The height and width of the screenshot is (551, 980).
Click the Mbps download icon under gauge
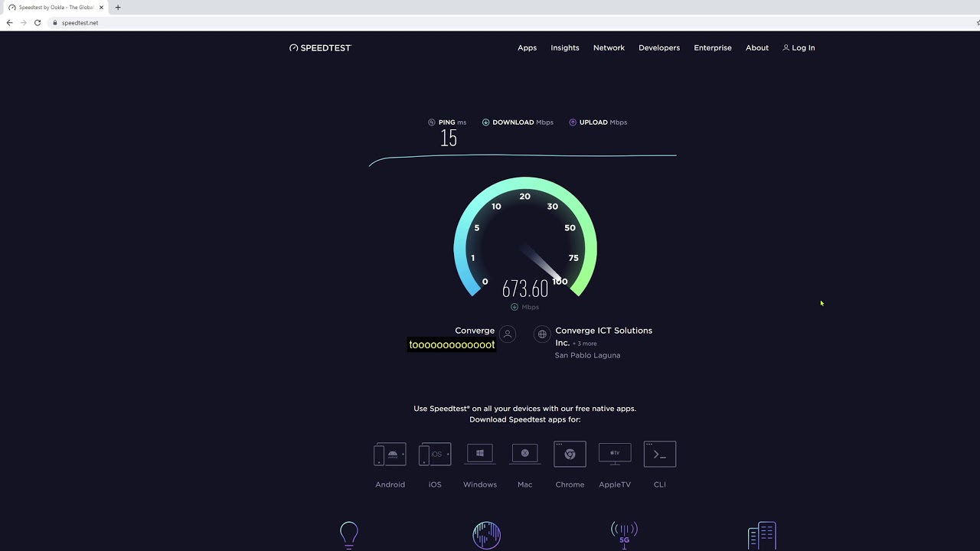[514, 307]
